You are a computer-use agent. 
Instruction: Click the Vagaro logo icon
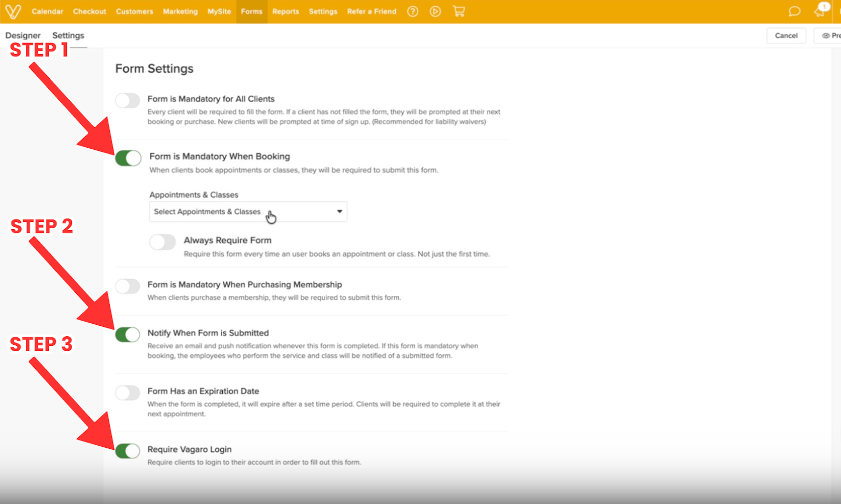pos(13,11)
